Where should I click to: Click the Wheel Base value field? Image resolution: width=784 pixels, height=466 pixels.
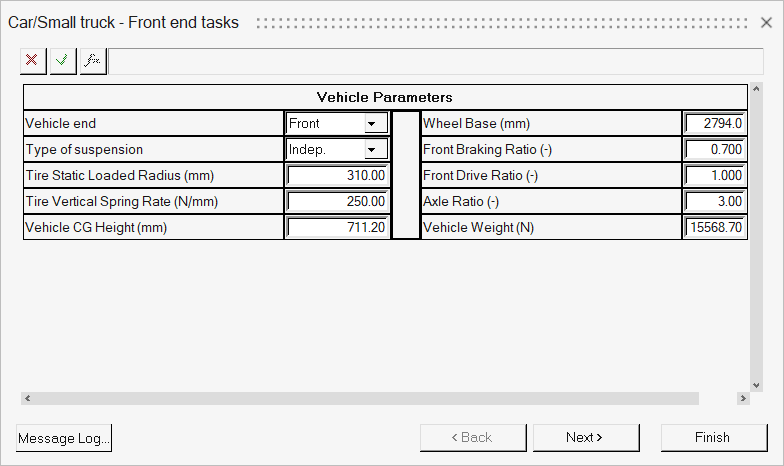point(714,124)
